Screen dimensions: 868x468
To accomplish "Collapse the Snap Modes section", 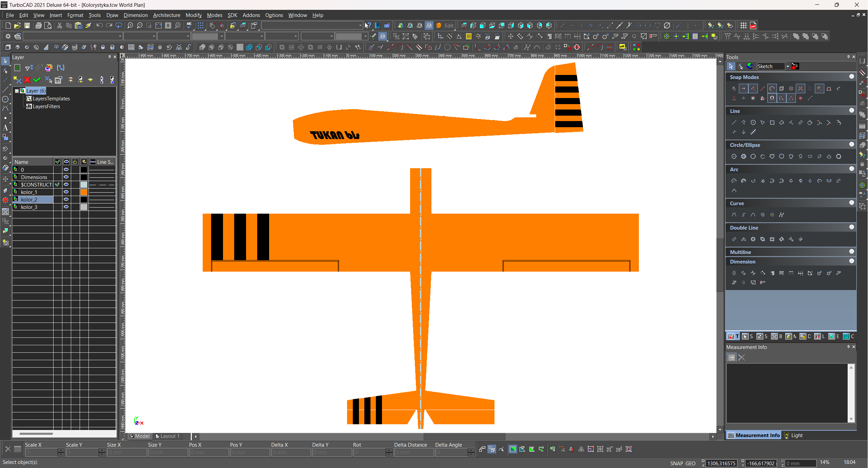I will pos(851,77).
